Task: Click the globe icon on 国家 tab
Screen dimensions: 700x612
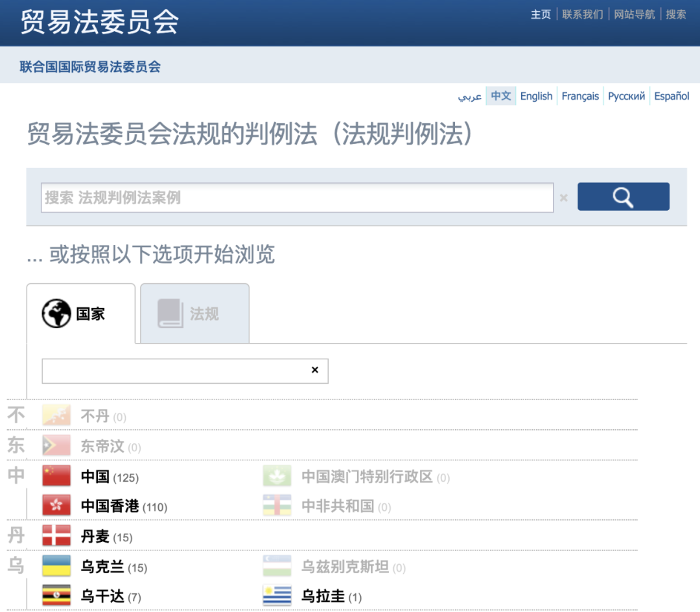Action: coord(56,313)
